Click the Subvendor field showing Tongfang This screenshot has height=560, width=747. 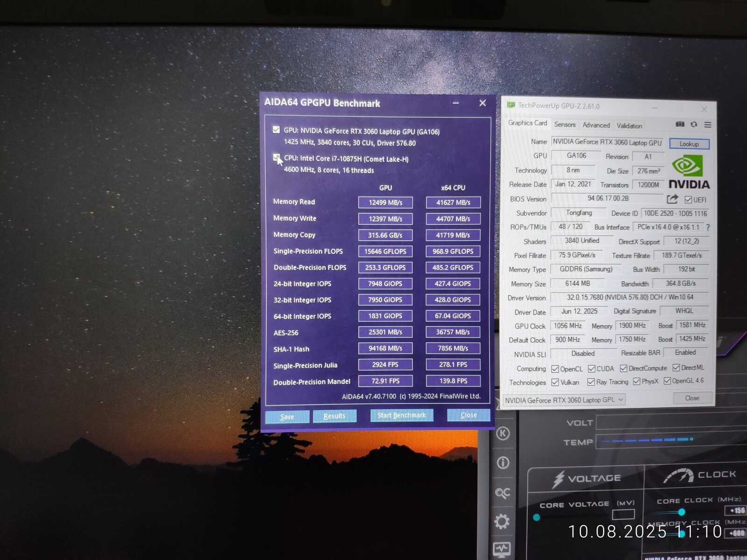click(x=579, y=213)
